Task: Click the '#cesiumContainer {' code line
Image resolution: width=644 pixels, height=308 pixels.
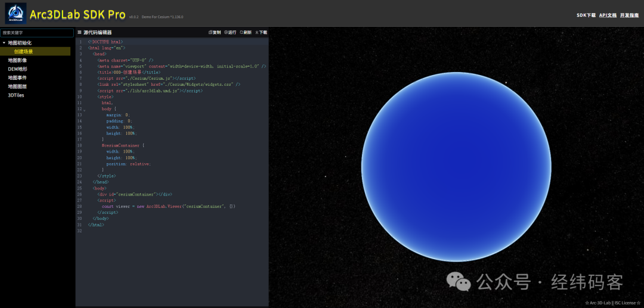Action: coord(123,145)
